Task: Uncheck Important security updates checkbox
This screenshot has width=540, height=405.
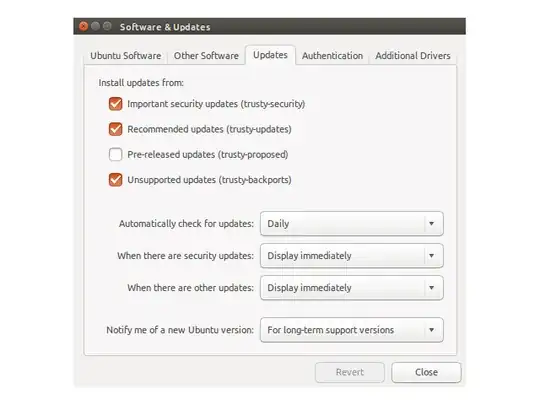Action: 115,104
